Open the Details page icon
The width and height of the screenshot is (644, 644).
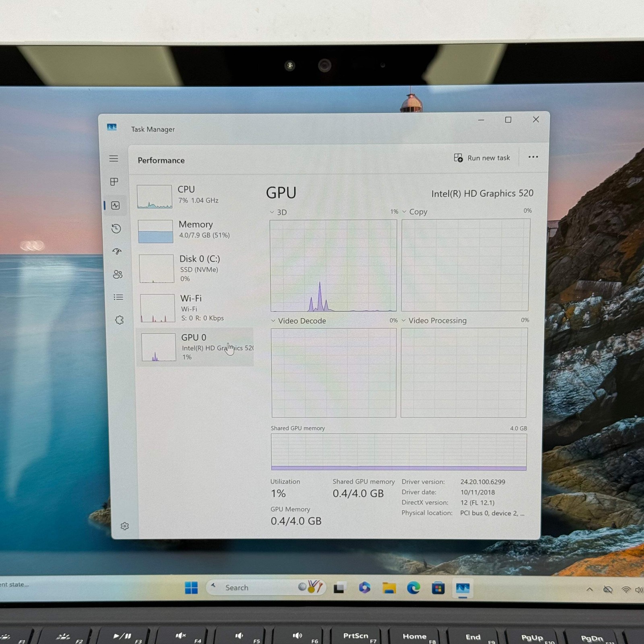point(118,297)
